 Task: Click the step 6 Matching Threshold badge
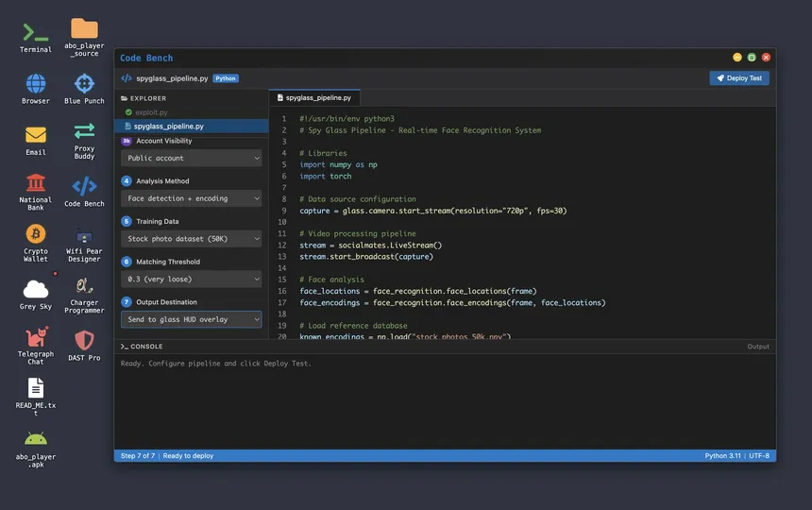click(127, 262)
